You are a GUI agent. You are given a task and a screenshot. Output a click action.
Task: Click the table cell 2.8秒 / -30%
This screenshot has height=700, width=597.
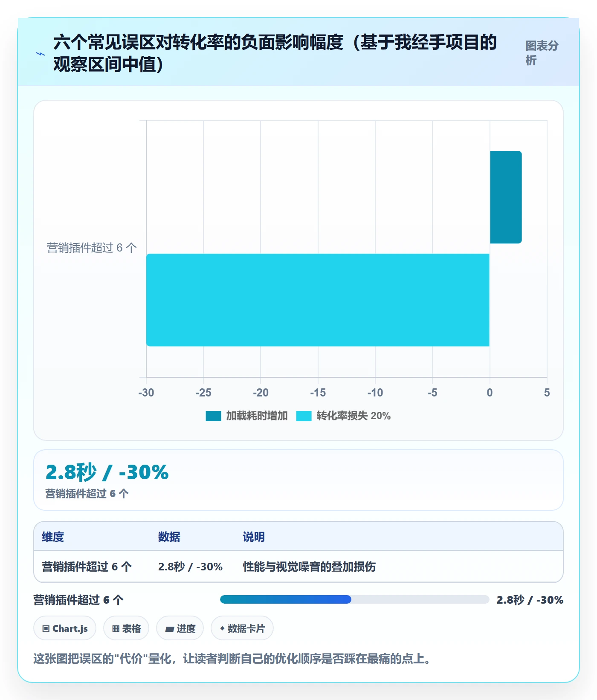tap(190, 567)
